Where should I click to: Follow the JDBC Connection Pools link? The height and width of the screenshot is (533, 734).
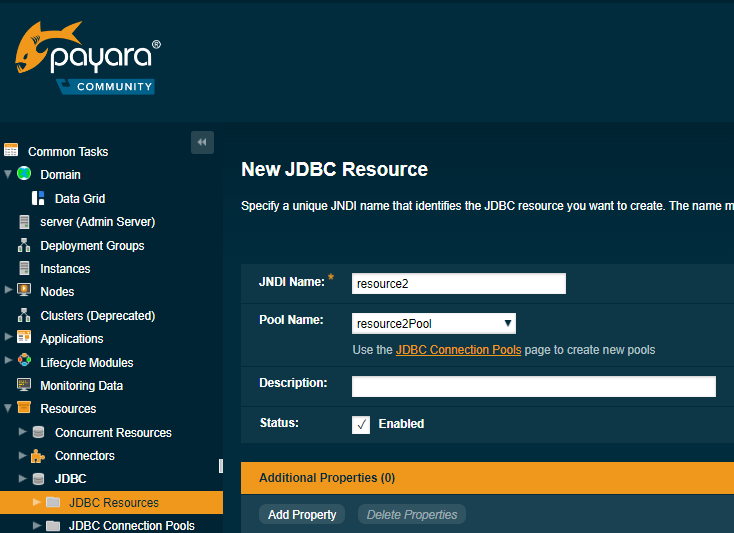(x=458, y=350)
